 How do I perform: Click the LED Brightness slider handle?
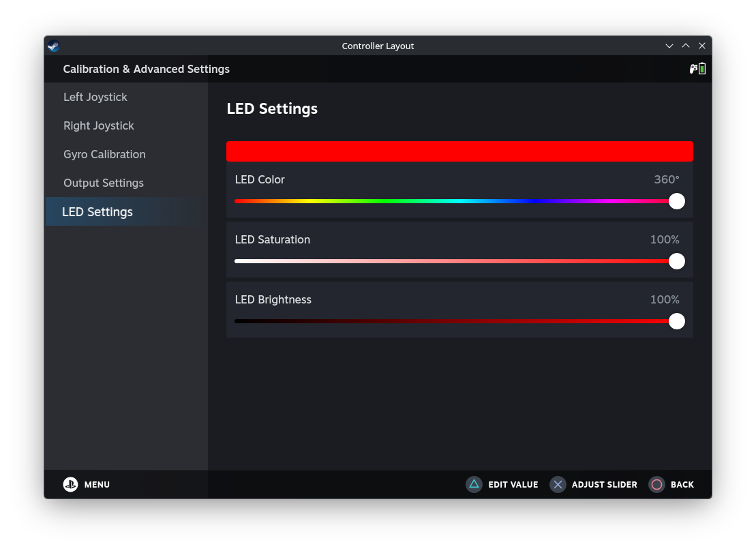click(x=677, y=321)
